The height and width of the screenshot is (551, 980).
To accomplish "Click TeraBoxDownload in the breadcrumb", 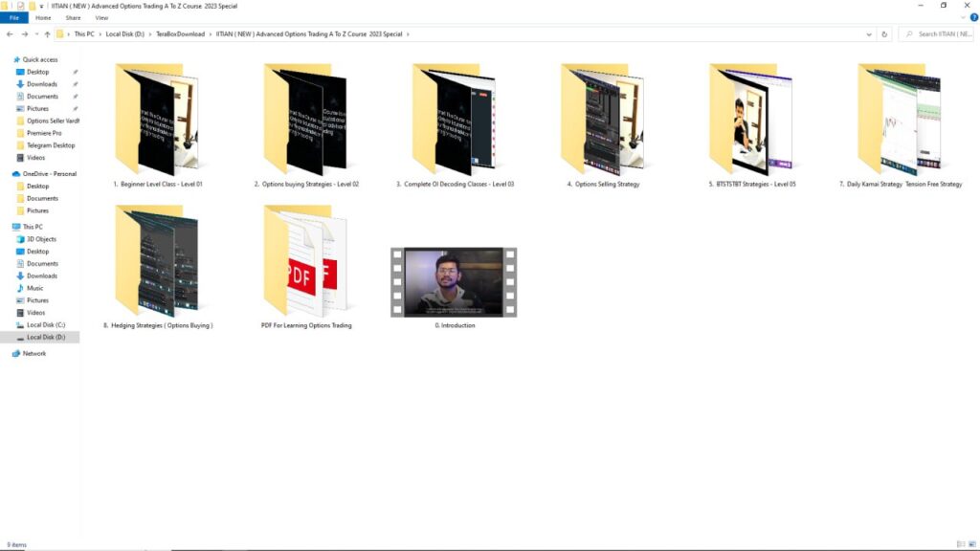I will [180, 34].
